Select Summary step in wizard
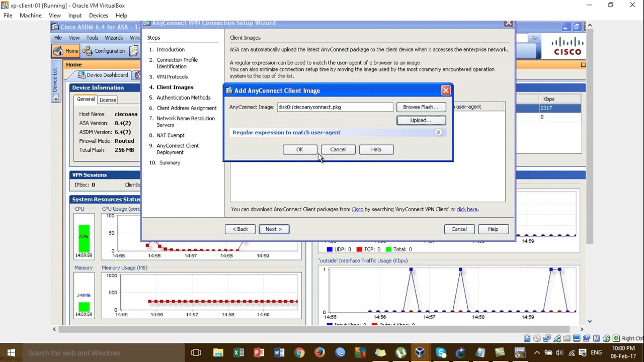The height and width of the screenshot is (362, 644). [x=170, y=163]
